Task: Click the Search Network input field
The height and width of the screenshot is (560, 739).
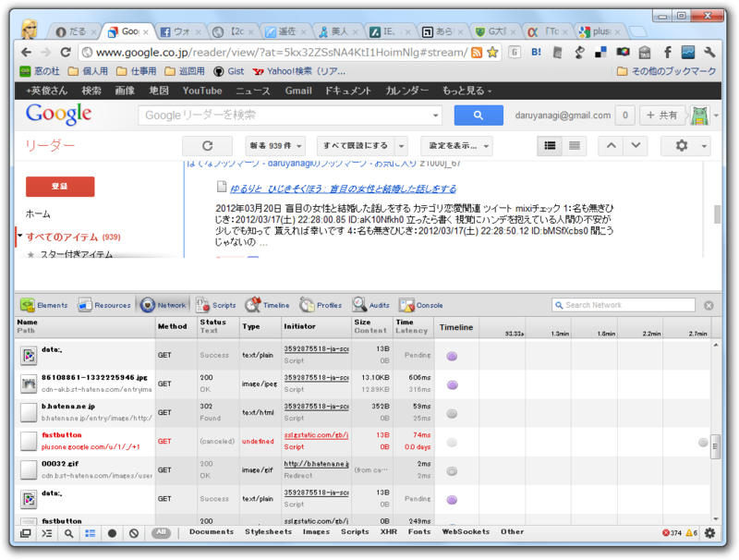Action: tap(623, 305)
